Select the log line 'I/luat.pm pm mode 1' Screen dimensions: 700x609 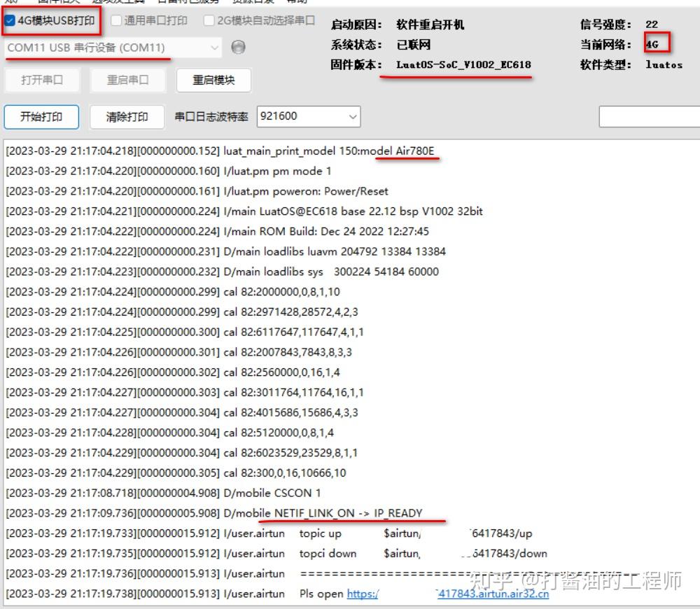168,171
